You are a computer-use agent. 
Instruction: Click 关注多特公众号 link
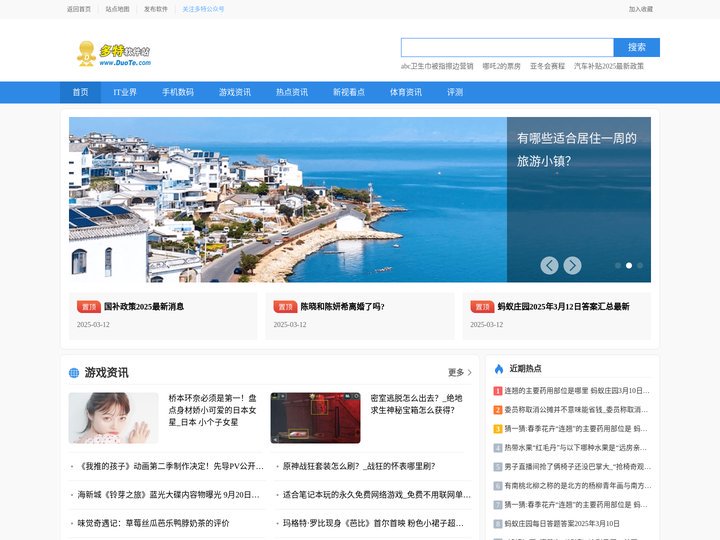coord(203,9)
